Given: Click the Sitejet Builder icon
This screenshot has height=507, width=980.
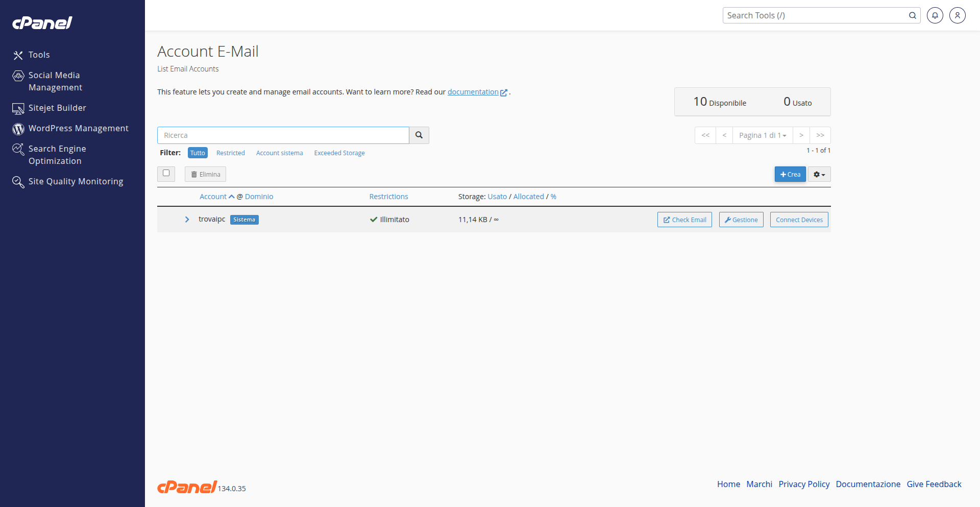Looking at the screenshot, I should (x=18, y=109).
